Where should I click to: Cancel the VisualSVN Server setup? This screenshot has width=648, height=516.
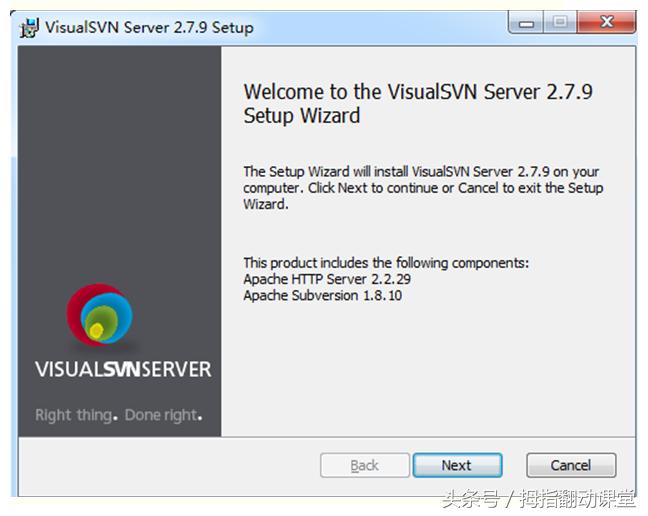(571, 465)
